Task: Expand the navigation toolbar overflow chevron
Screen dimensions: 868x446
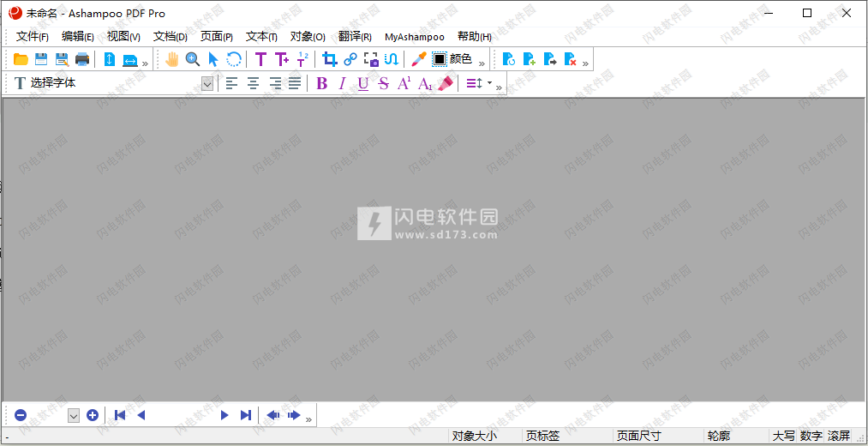Action: (x=308, y=420)
